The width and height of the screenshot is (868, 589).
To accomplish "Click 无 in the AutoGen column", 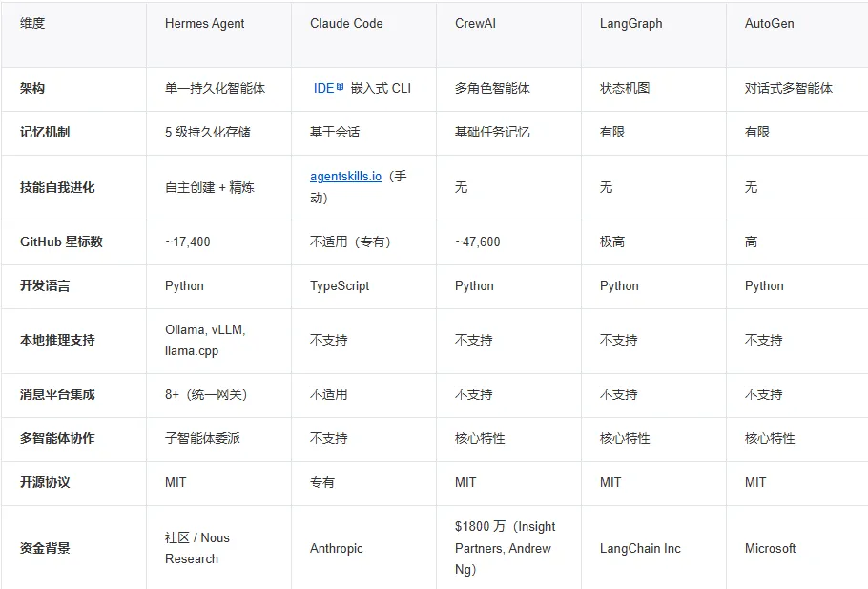I will pos(752,187).
